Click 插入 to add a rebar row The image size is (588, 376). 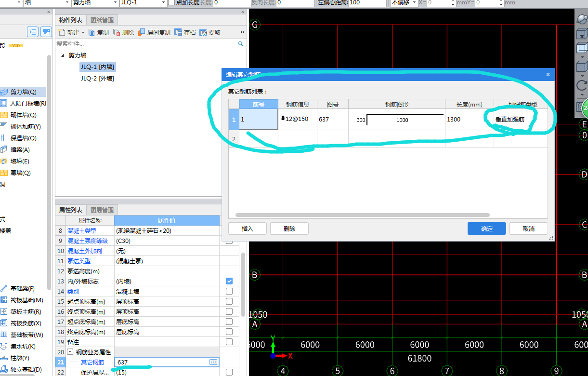[247, 228]
